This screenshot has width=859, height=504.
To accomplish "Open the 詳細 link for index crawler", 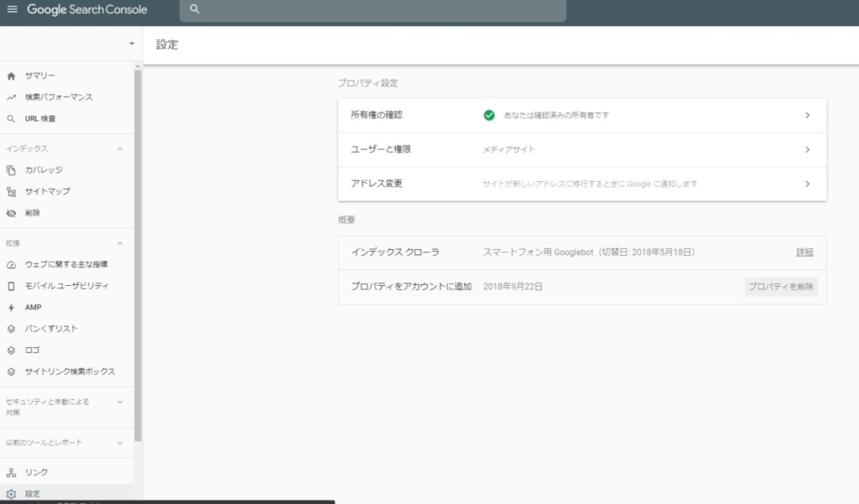I will point(804,252).
